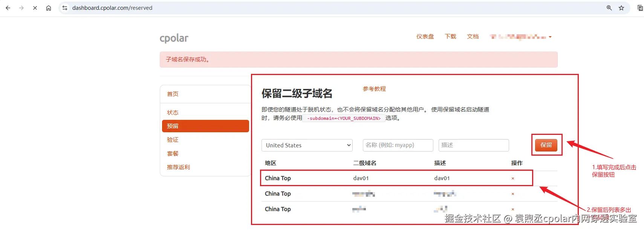Click the 描述 column header
The height and width of the screenshot is (231, 644).
click(x=440, y=163)
